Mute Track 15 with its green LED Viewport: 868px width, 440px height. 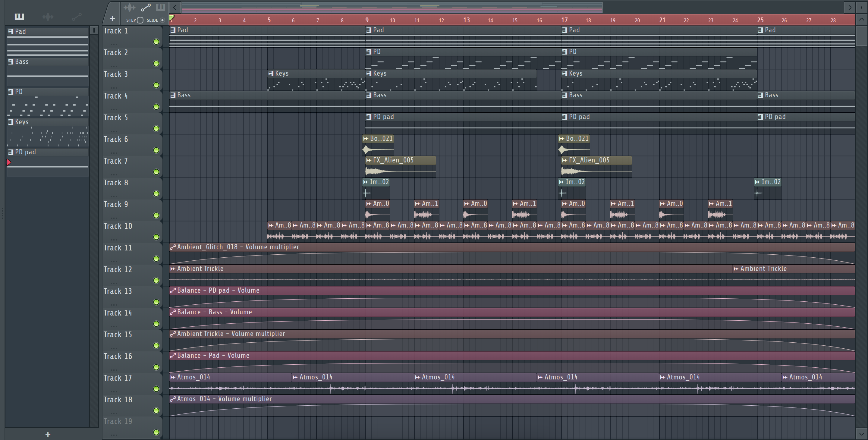pyautogui.click(x=156, y=346)
